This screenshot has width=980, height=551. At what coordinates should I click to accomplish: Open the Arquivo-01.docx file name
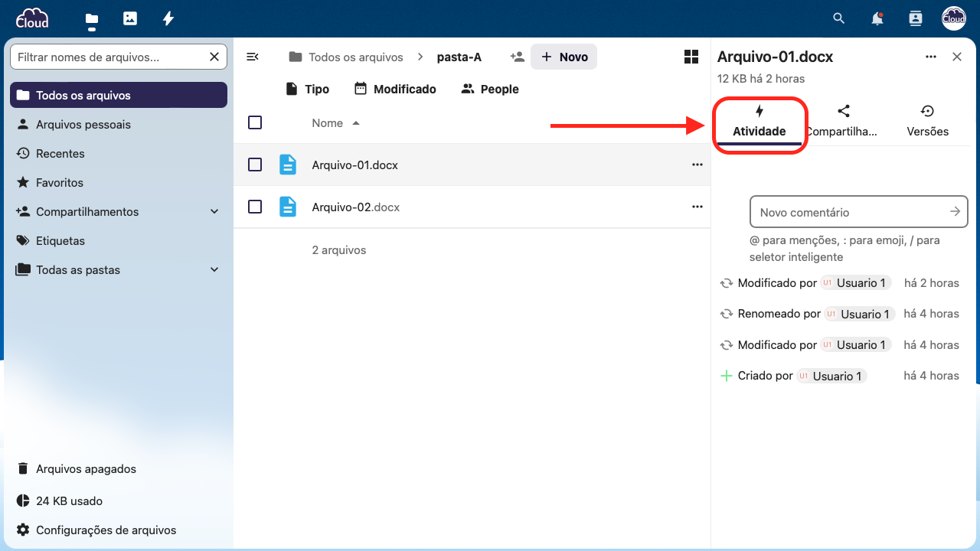point(354,165)
